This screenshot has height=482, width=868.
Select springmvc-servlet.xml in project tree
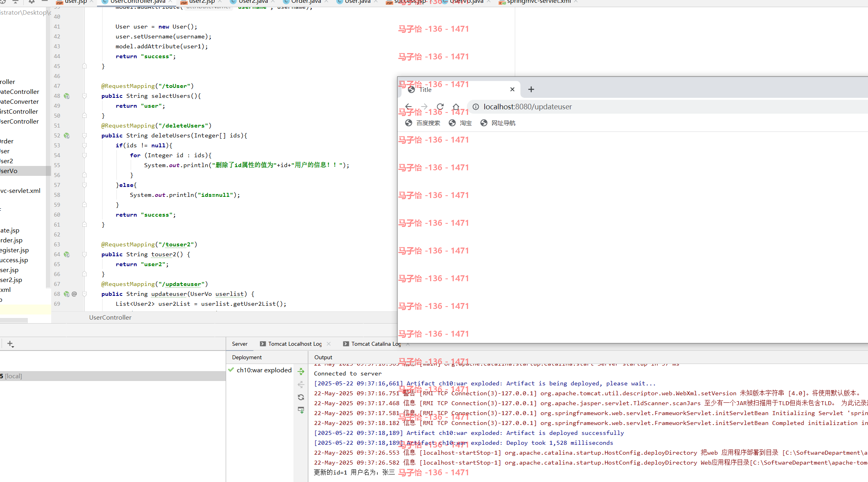click(x=20, y=191)
